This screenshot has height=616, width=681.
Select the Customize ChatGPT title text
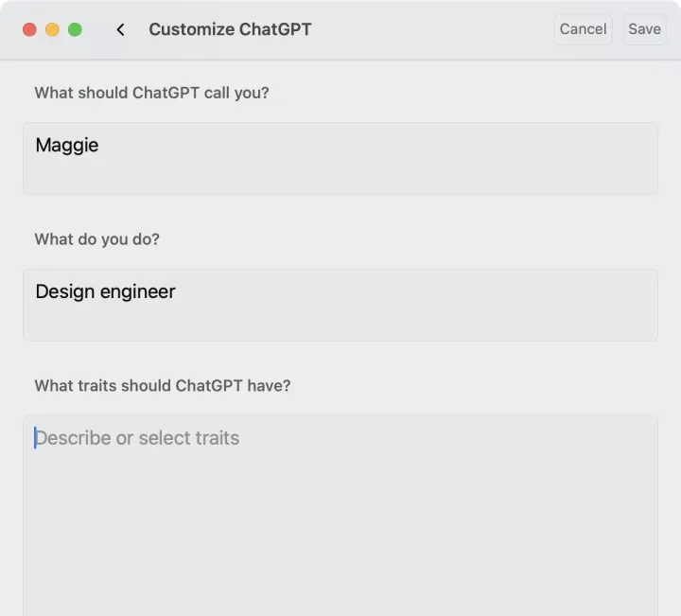coord(230,29)
